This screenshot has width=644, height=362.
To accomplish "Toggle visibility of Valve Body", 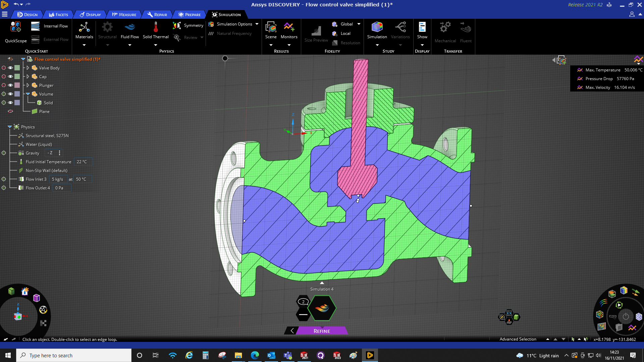I will point(10,68).
